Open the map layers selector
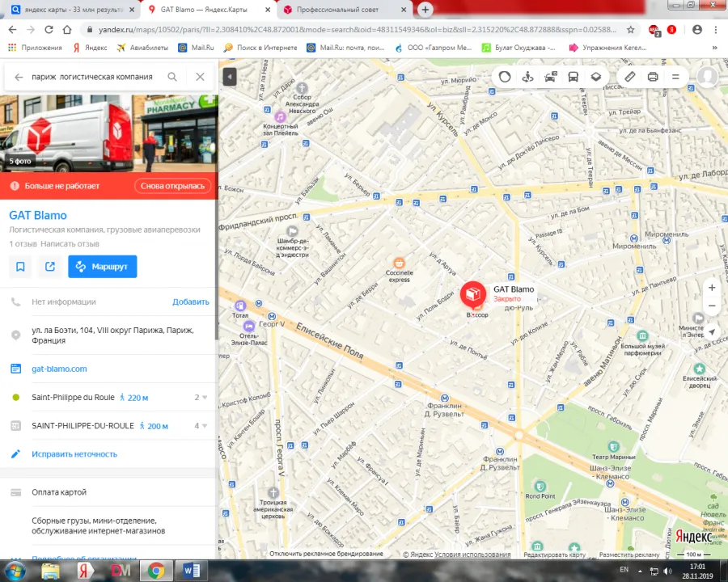The height and width of the screenshot is (582, 728). pyautogui.click(x=595, y=77)
